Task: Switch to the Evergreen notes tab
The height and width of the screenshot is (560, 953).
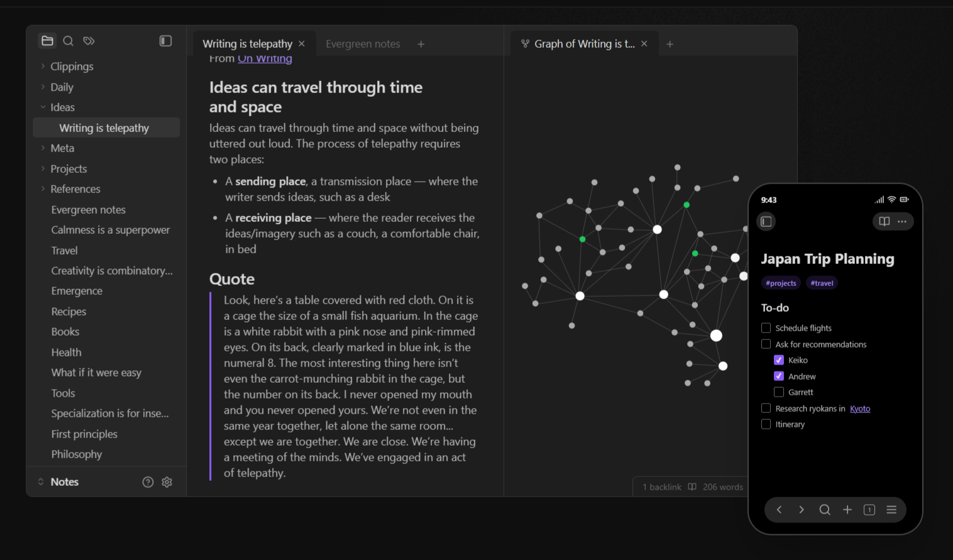Action: [x=363, y=44]
